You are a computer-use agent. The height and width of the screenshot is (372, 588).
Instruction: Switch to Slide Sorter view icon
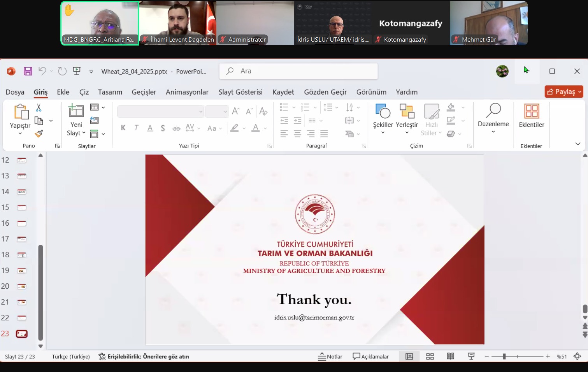(x=430, y=356)
